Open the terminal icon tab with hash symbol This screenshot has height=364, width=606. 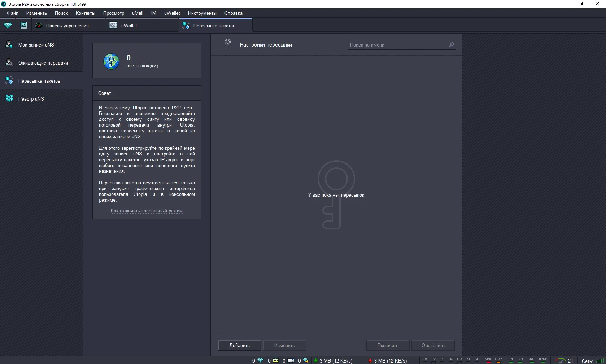click(x=23, y=26)
